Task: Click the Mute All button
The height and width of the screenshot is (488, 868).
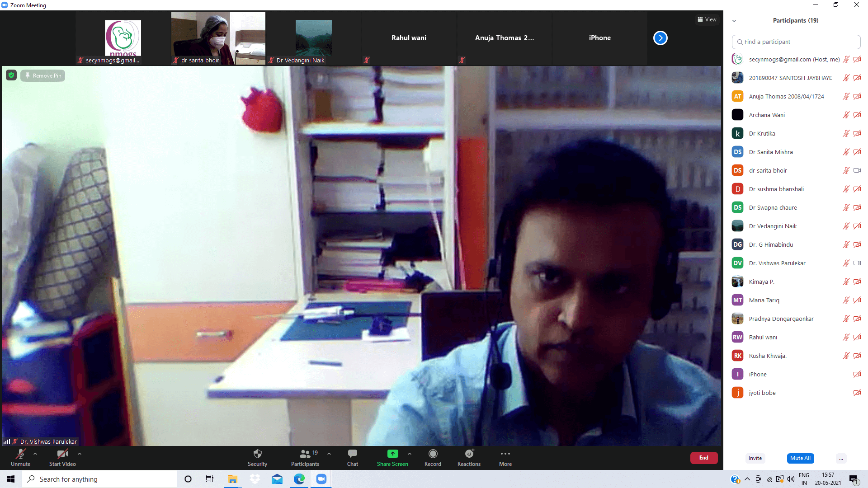Action: pyautogui.click(x=800, y=458)
